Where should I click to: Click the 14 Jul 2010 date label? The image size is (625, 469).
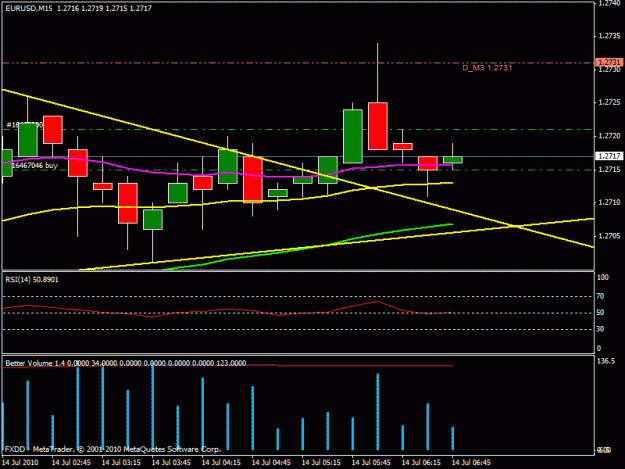[x=20, y=463]
